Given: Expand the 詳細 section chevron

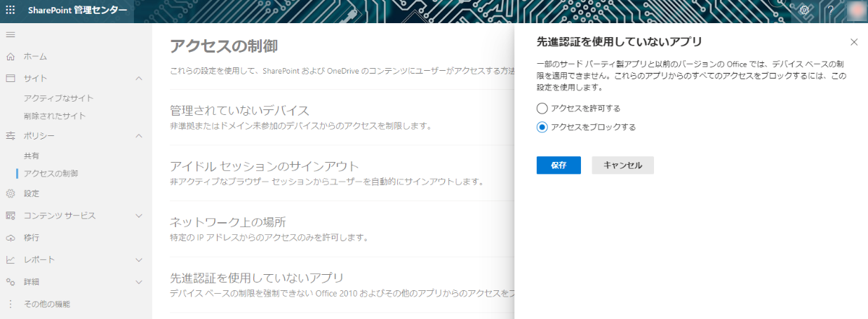Looking at the screenshot, I should point(139,282).
